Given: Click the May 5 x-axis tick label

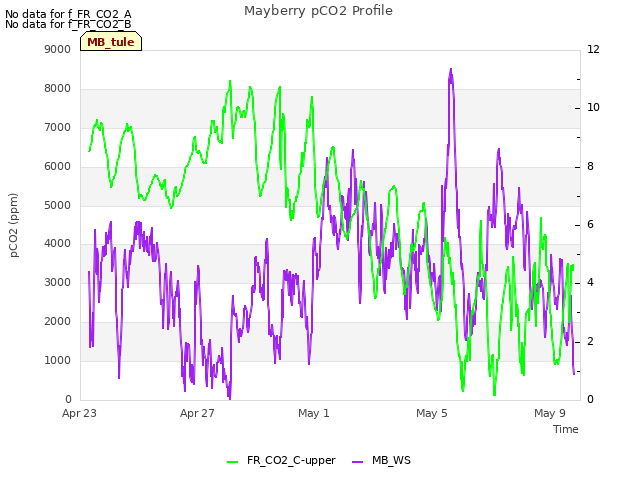Looking at the screenshot, I should tap(432, 413).
